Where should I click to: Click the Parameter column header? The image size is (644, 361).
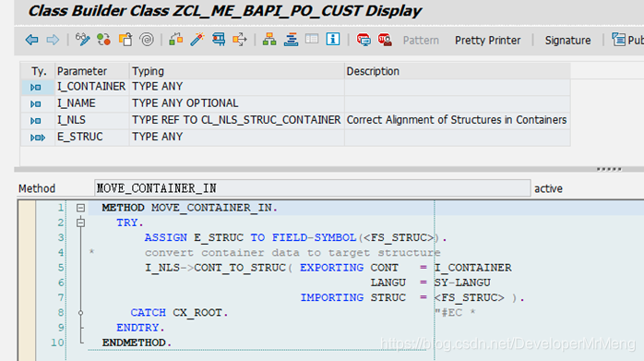[92, 71]
